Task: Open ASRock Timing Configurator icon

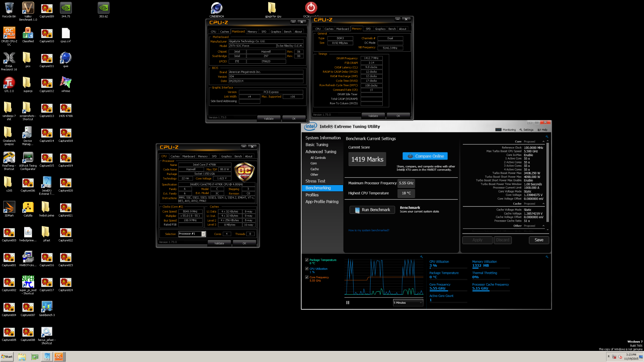Action: click(x=28, y=161)
